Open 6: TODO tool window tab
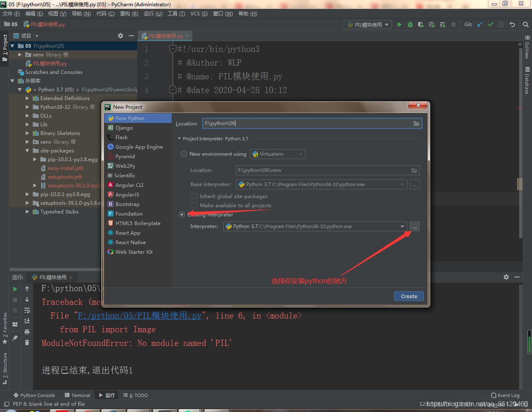Viewport: 532px width, 412px height. click(135, 395)
